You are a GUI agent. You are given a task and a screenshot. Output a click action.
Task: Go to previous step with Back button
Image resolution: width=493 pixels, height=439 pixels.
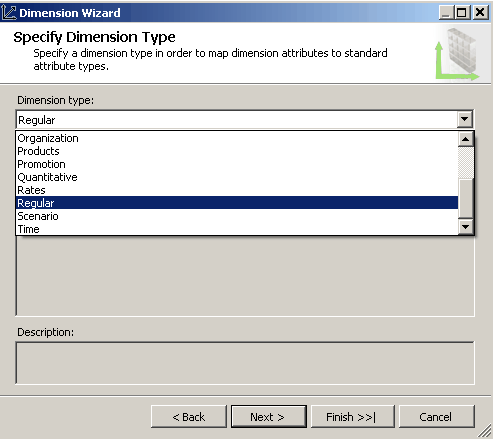click(189, 417)
